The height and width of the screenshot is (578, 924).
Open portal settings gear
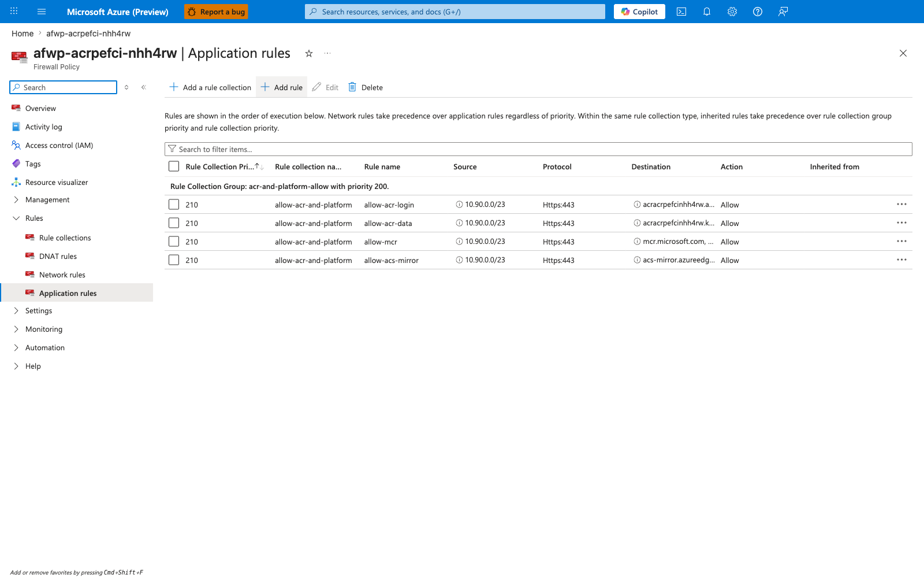pyautogui.click(x=732, y=12)
